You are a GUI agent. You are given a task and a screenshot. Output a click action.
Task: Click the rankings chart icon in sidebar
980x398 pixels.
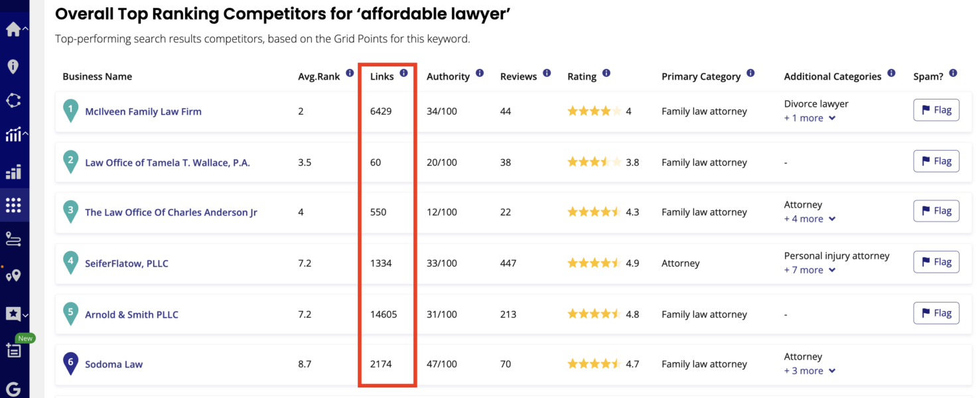coord(13,135)
